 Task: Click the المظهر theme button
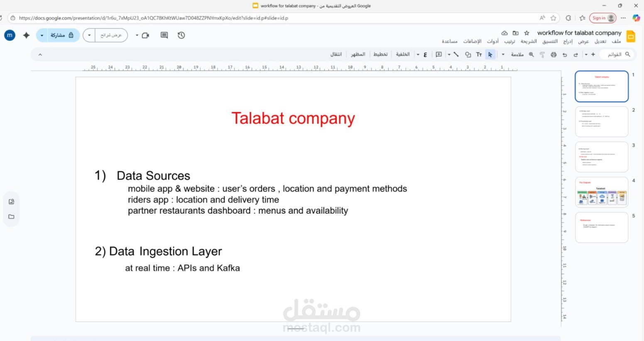click(358, 54)
